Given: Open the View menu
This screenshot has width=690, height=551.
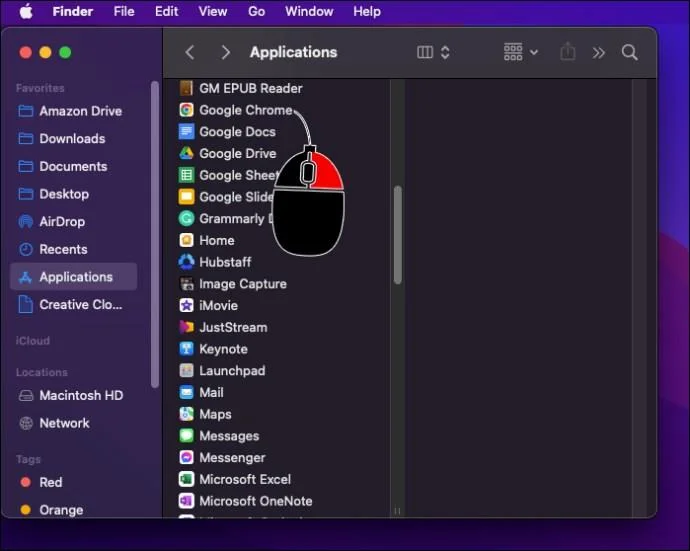Looking at the screenshot, I should pyautogui.click(x=213, y=11).
